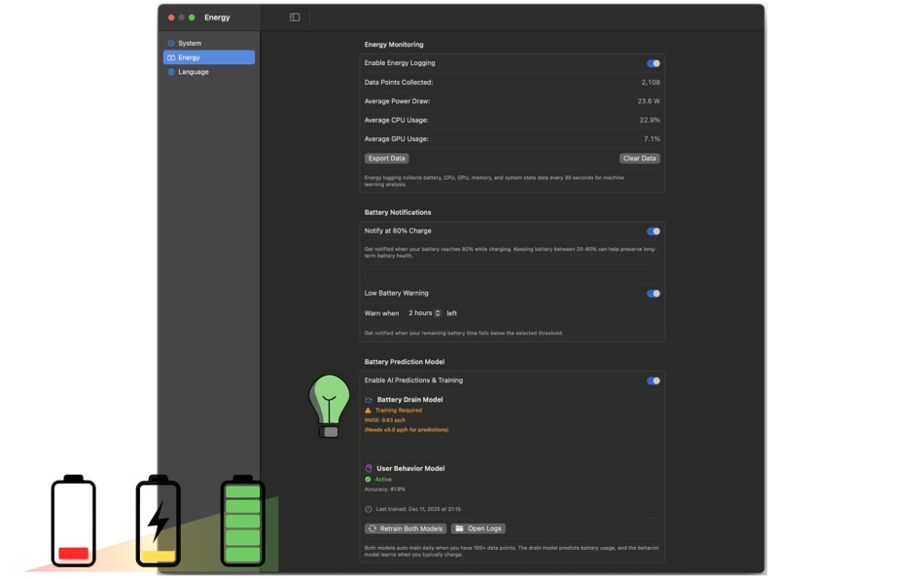This screenshot has width=924, height=578.
Task: Click the clock icon beside Last trained
Action: point(369,509)
